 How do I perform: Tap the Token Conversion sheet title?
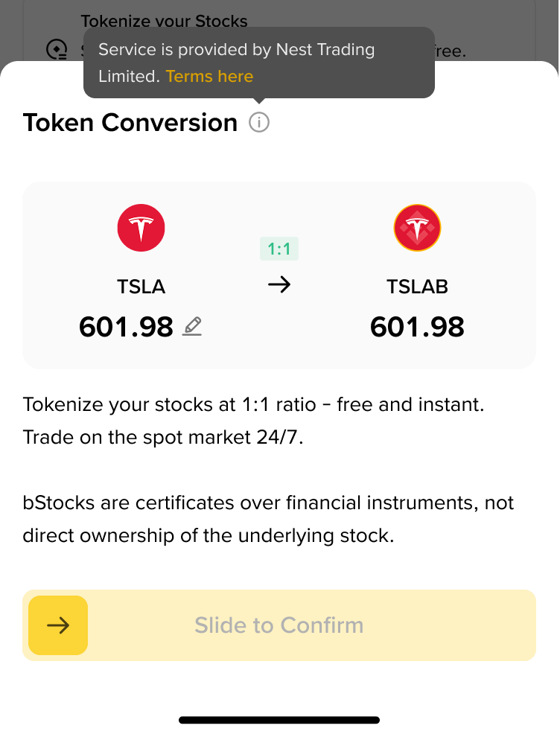pos(130,123)
